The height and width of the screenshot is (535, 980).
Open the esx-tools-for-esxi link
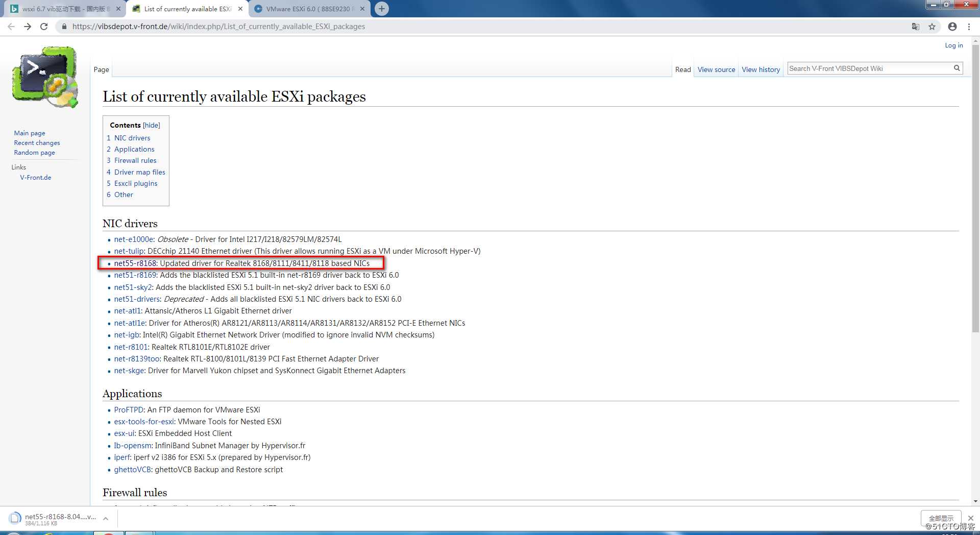(144, 421)
